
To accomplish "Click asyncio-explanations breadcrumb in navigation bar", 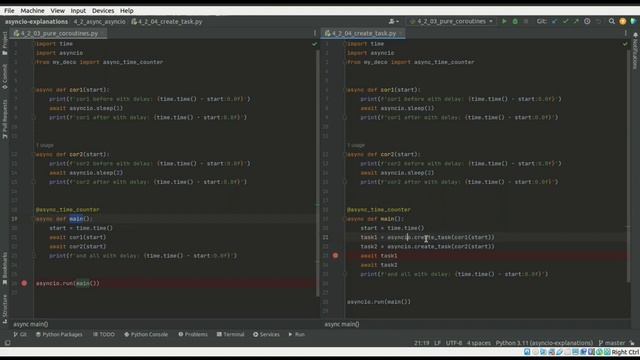I will point(36,22).
